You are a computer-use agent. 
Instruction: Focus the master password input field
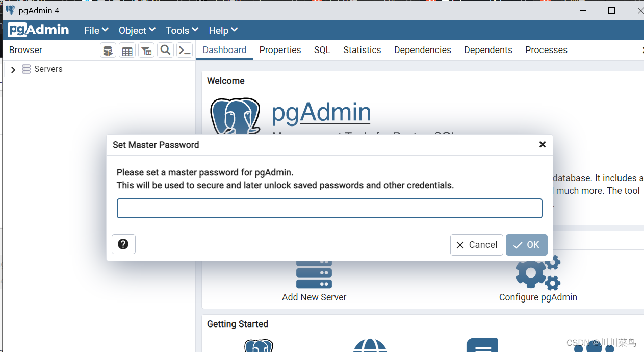click(329, 209)
